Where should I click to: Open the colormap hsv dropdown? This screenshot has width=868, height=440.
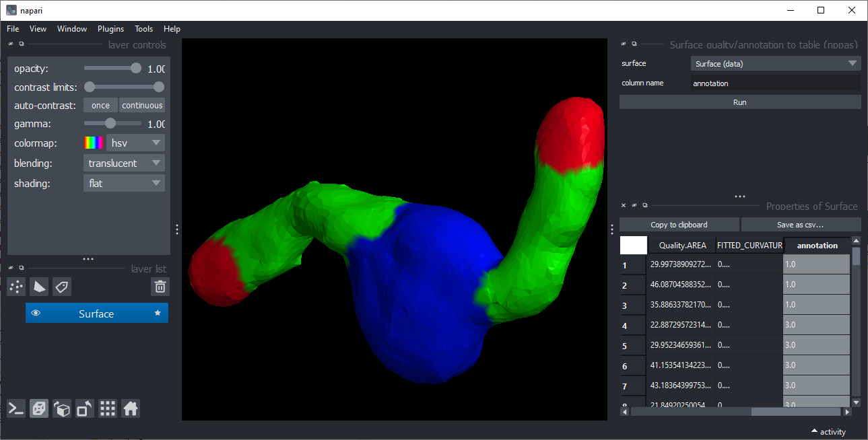pyautogui.click(x=135, y=143)
